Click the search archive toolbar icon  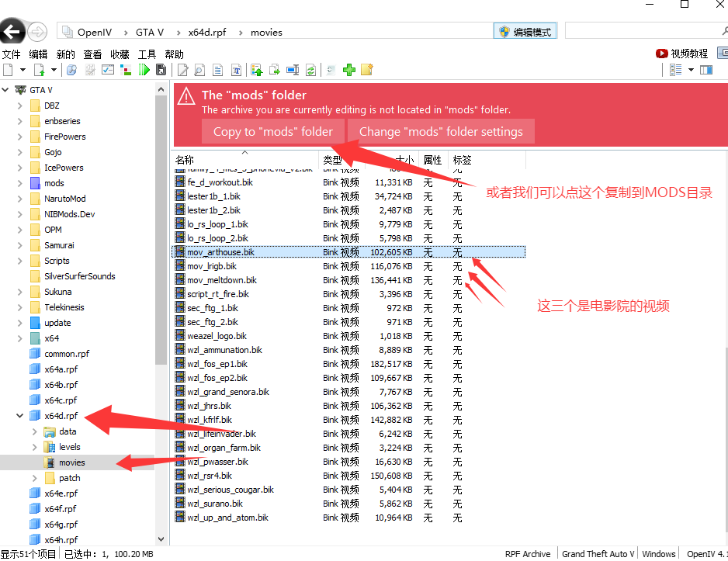tap(71, 70)
